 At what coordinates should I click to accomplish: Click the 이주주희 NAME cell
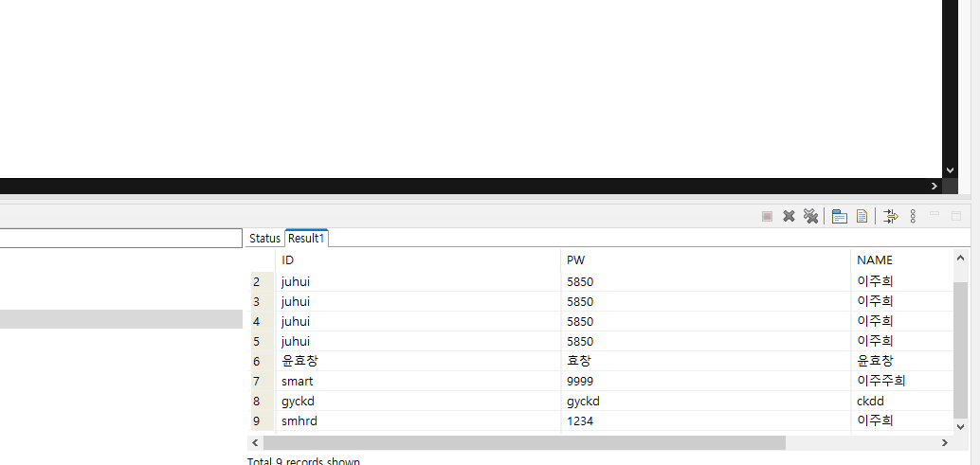(901, 382)
